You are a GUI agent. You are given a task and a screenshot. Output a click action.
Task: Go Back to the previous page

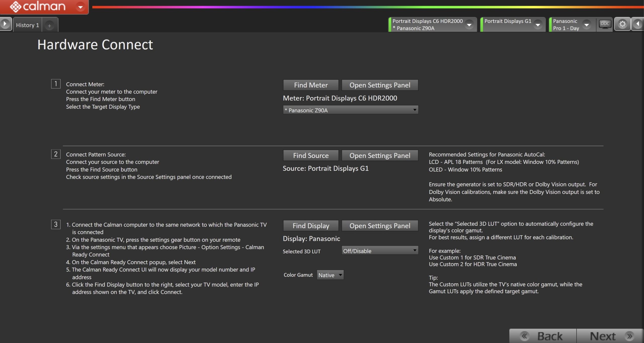pos(543,336)
